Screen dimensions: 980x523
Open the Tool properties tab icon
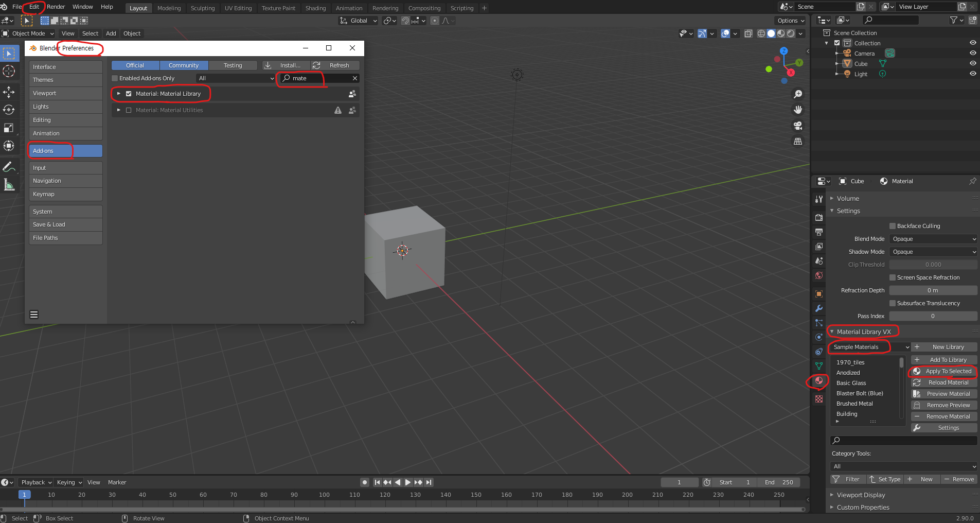(819, 199)
